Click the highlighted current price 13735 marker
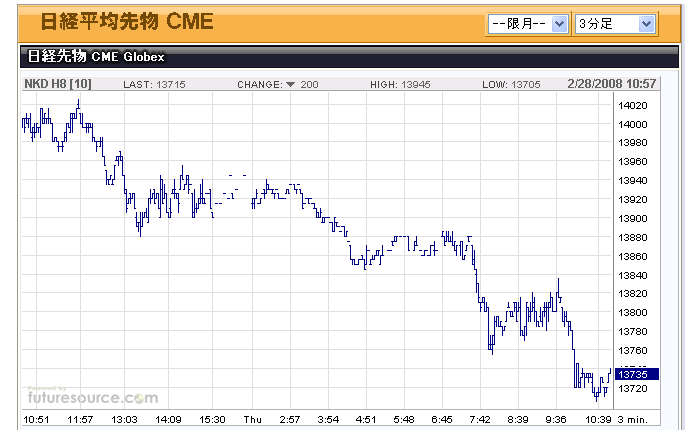 click(x=637, y=374)
